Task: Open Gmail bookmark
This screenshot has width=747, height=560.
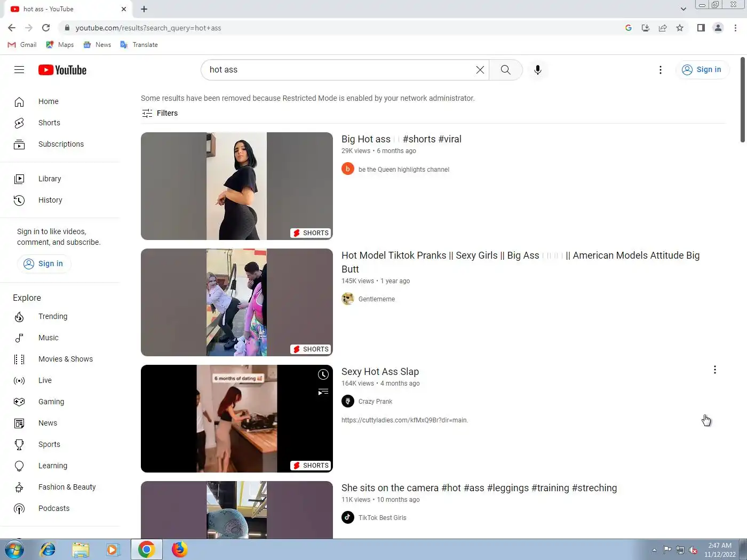Action: point(22,45)
